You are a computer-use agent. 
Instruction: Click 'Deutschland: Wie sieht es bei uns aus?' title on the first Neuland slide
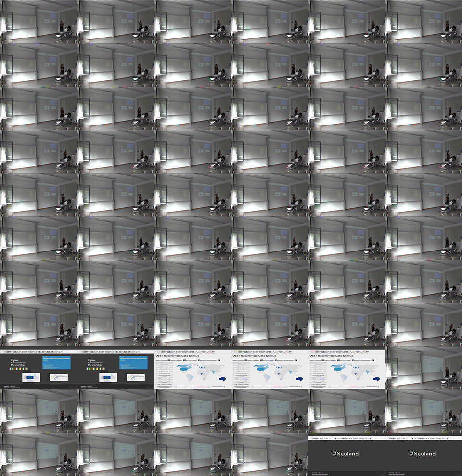pyautogui.click(x=342, y=438)
